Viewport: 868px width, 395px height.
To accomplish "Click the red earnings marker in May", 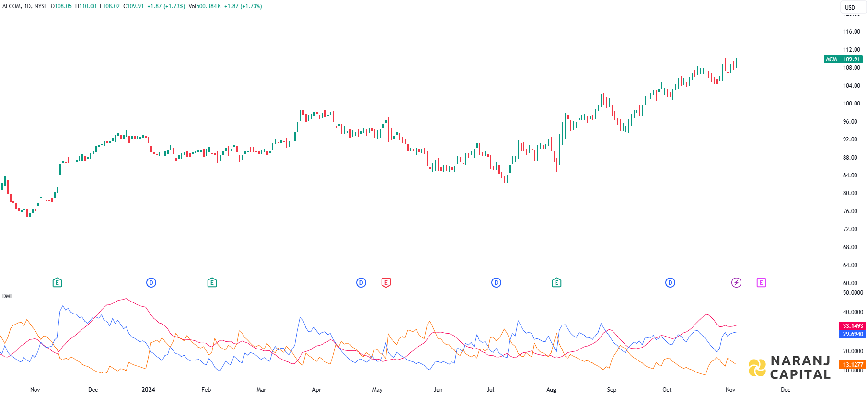I will (386, 283).
